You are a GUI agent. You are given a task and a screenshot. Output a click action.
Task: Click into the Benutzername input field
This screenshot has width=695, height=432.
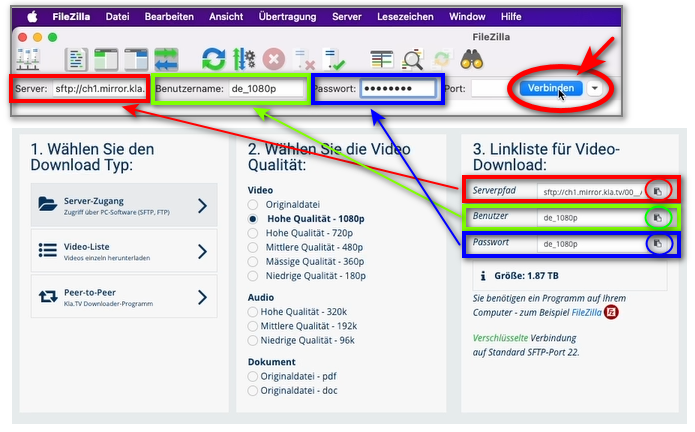coord(262,89)
